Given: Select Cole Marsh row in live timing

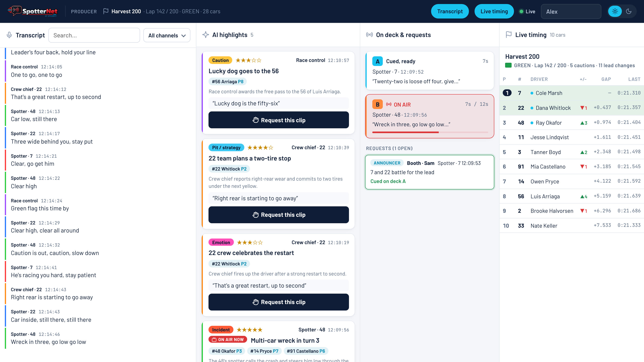Looking at the screenshot, I should pos(572,93).
